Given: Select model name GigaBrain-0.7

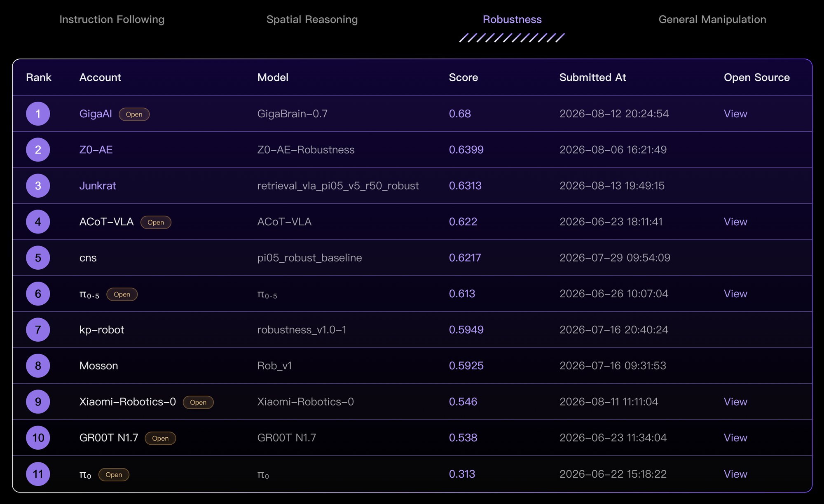Looking at the screenshot, I should [x=293, y=114].
